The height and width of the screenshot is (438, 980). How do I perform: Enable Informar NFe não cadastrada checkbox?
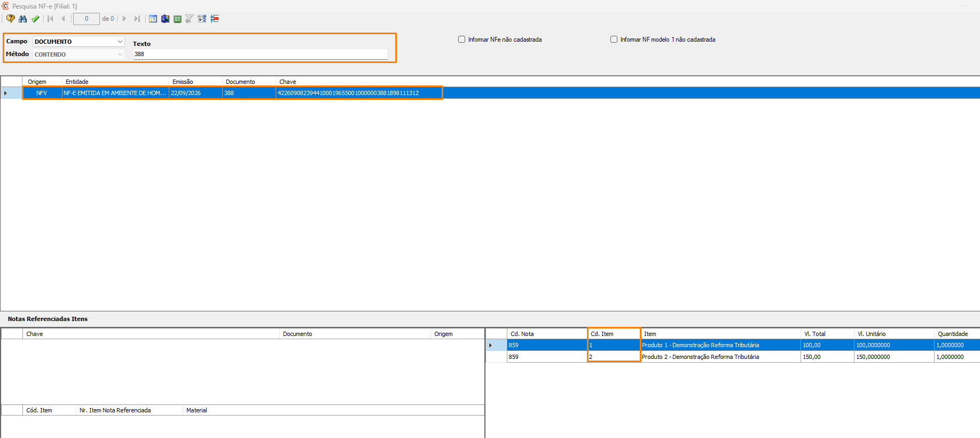(462, 40)
